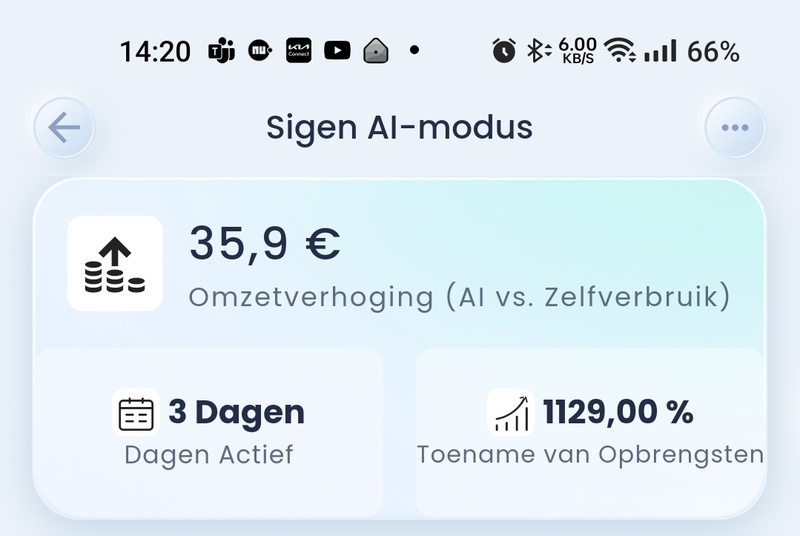
Task: Tap the YouTube notification icon
Action: click(x=337, y=51)
